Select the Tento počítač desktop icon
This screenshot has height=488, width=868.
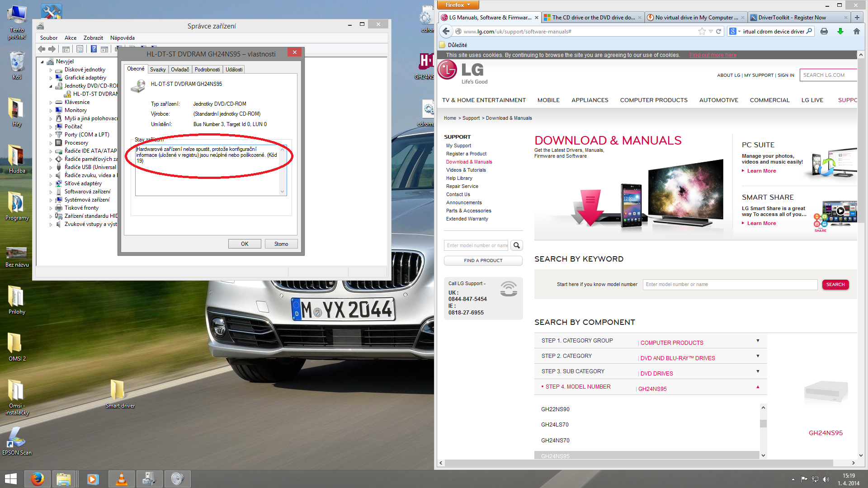point(17,23)
